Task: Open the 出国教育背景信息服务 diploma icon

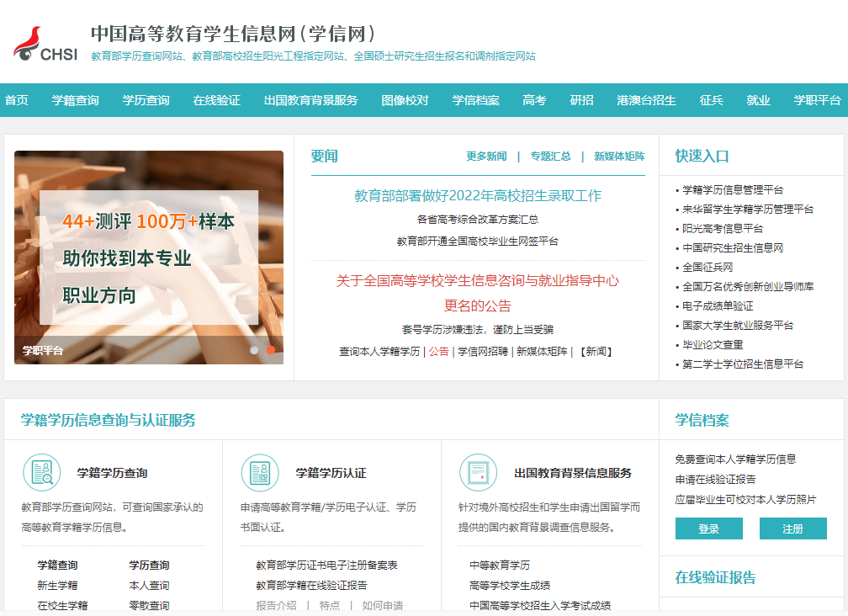Action: coord(478,473)
